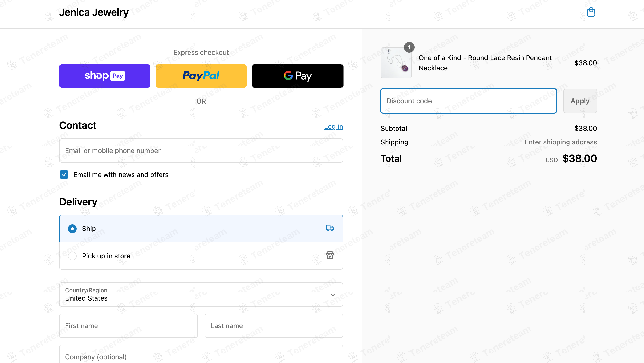Check out using the PayPal button
644x363 pixels.
click(x=201, y=76)
